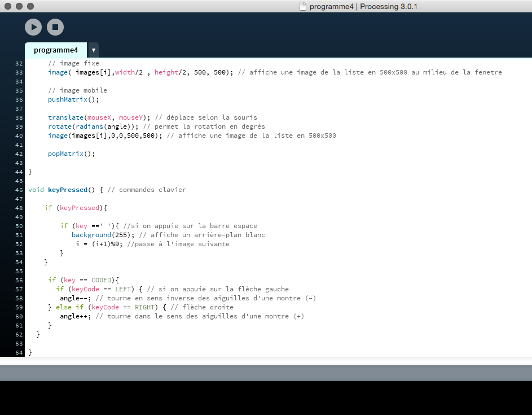Click line number 46 in gutter
Screen dimensions: 532x415
coord(19,190)
